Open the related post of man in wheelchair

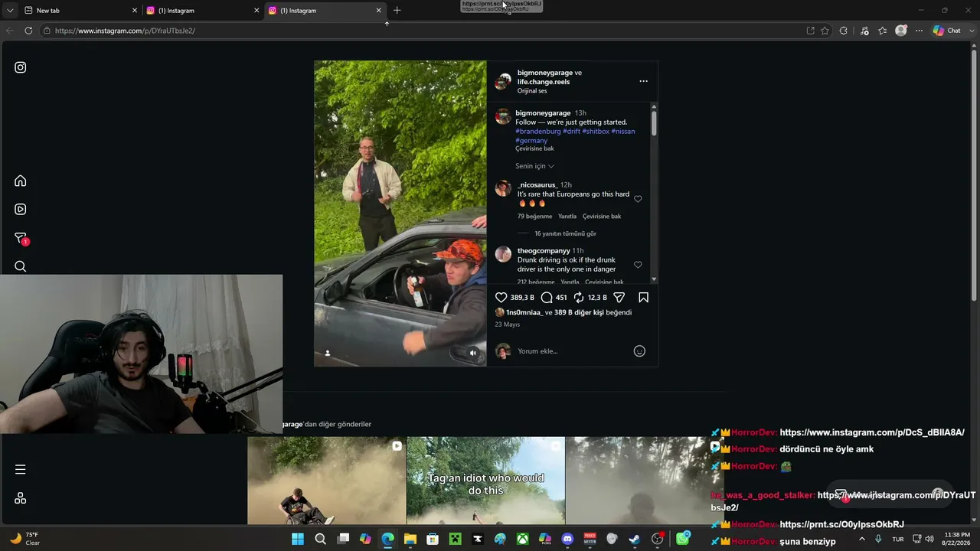click(327, 481)
